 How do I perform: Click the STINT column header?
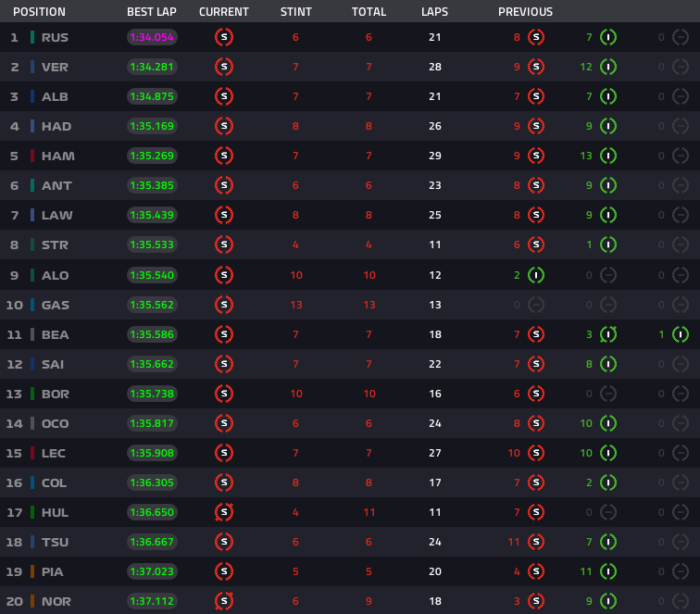tap(295, 12)
